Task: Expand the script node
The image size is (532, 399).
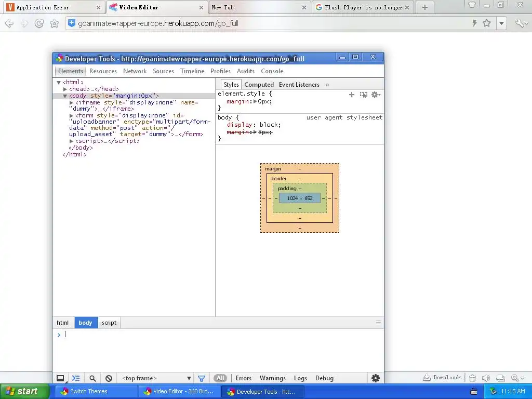Action: click(x=71, y=141)
